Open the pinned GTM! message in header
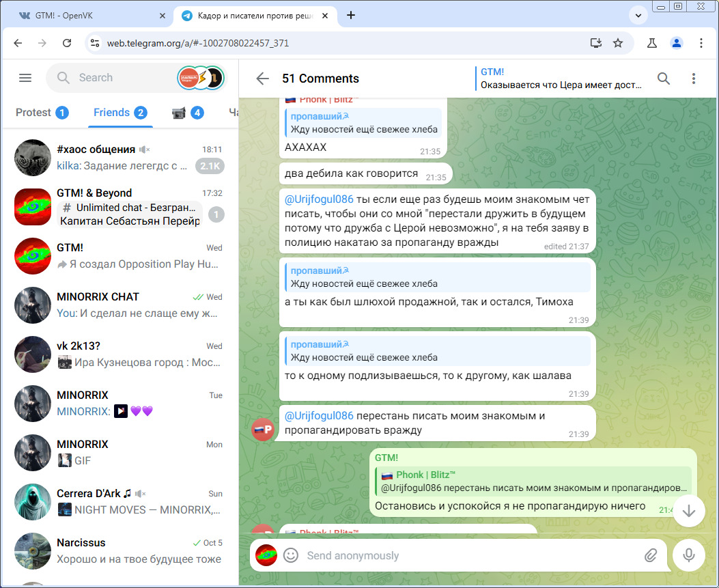 tap(560, 79)
